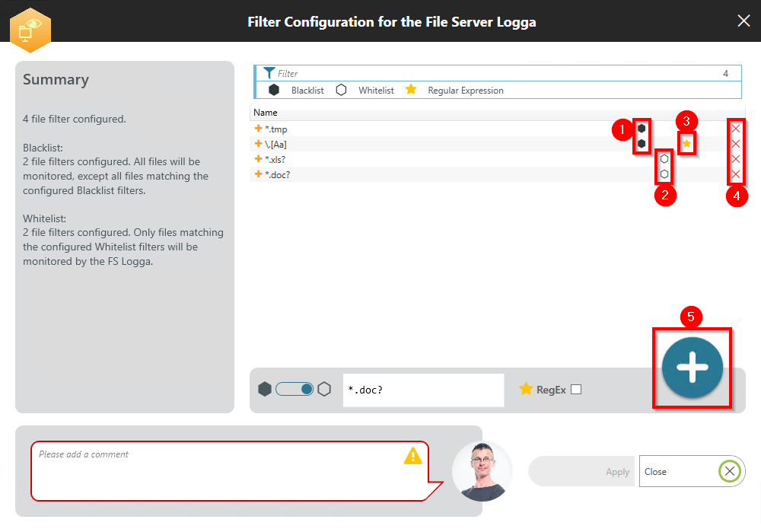Viewport: 761px width, 532px height.
Task: Expand the *.tmp filter row
Action: click(x=258, y=129)
